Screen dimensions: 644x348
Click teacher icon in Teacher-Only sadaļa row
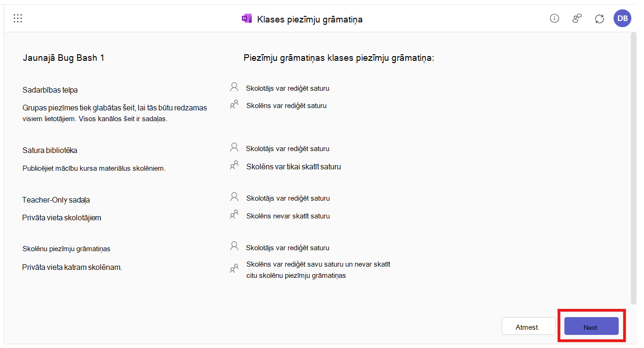coord(234,197)
